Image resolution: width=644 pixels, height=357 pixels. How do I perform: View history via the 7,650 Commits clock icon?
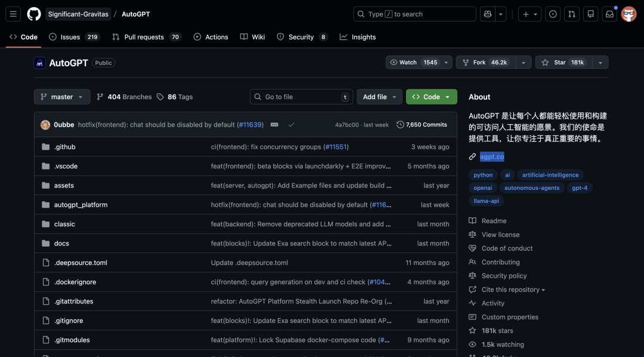click(400, 125)
